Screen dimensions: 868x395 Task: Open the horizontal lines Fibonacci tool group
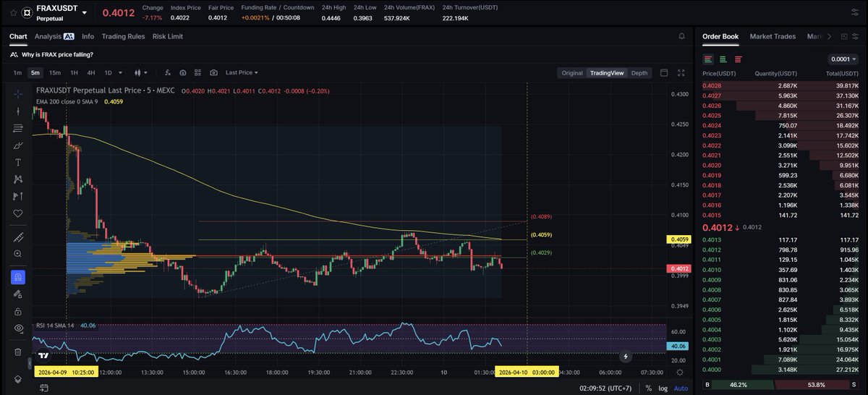(x=18, y=128)
